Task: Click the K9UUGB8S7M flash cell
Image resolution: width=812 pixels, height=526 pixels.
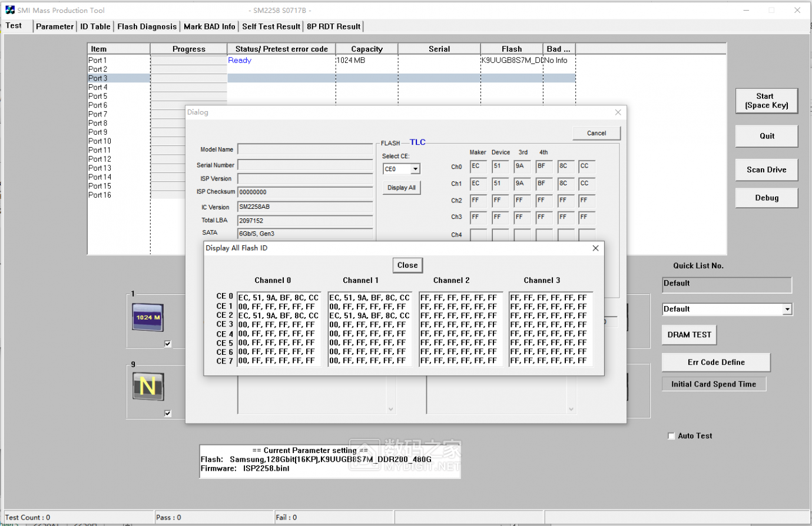Action: tap(512, 60)
